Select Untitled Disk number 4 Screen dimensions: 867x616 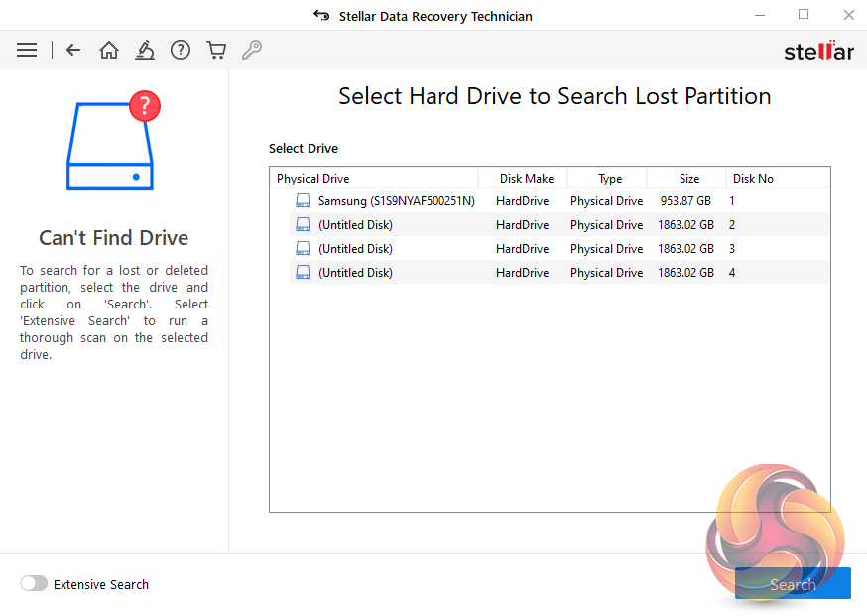355,273
